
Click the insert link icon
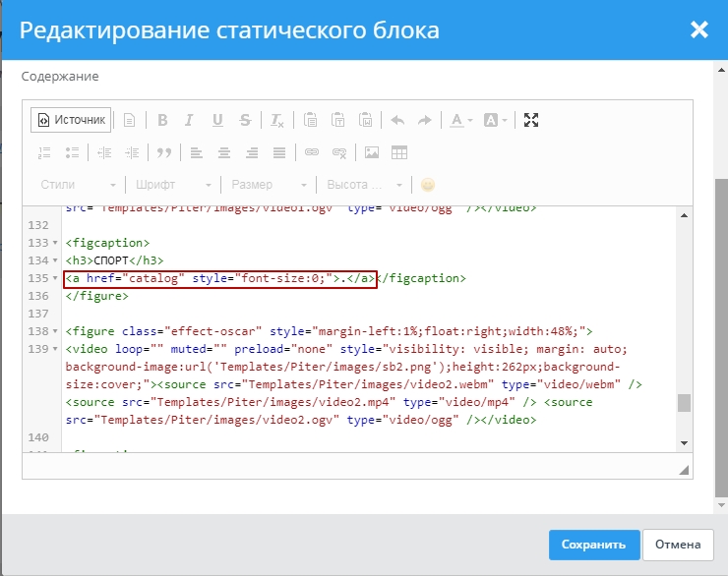point(312,152)
